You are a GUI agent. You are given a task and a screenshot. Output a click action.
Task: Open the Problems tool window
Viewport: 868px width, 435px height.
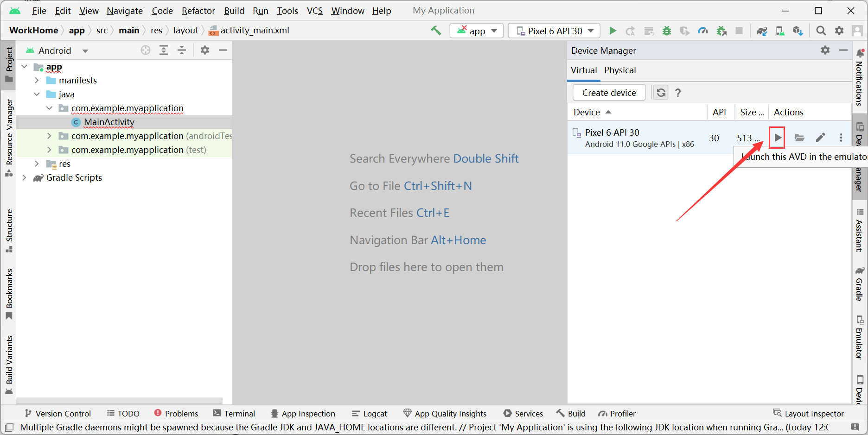pyautogui.click(x=176, y=413)
